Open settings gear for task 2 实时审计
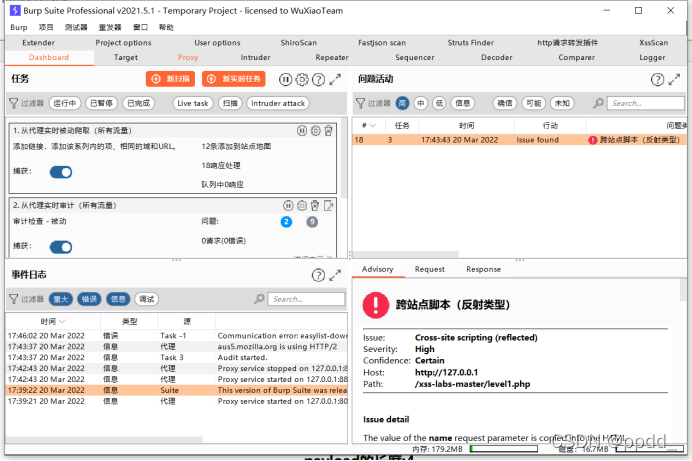Image resolution: width=692 pixels, height=461 pixels. 302,206
